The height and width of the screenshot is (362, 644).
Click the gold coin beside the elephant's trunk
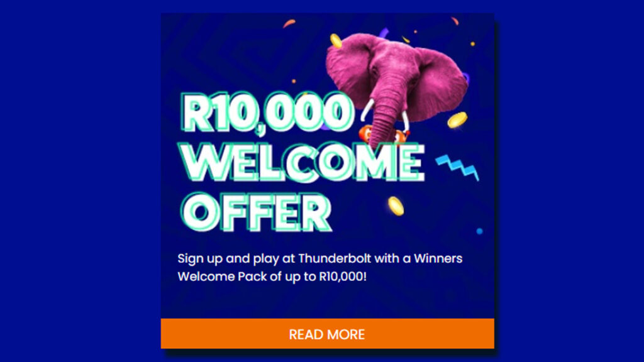coord(457,120)
